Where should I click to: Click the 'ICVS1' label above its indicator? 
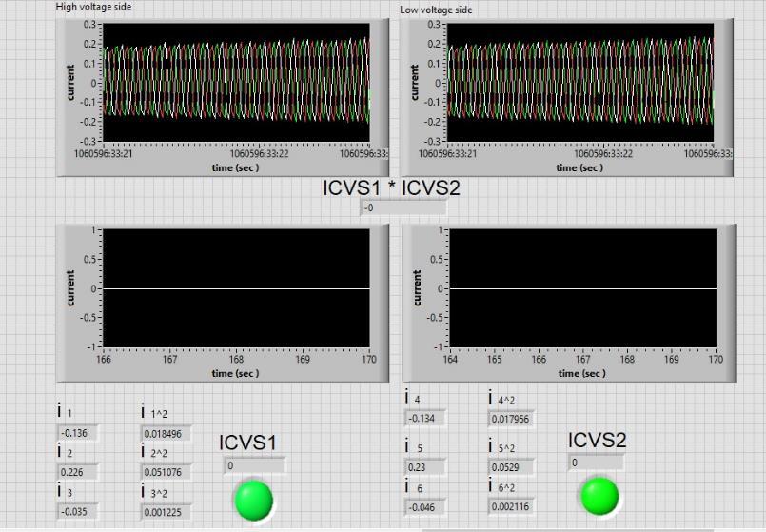point(247,443)
